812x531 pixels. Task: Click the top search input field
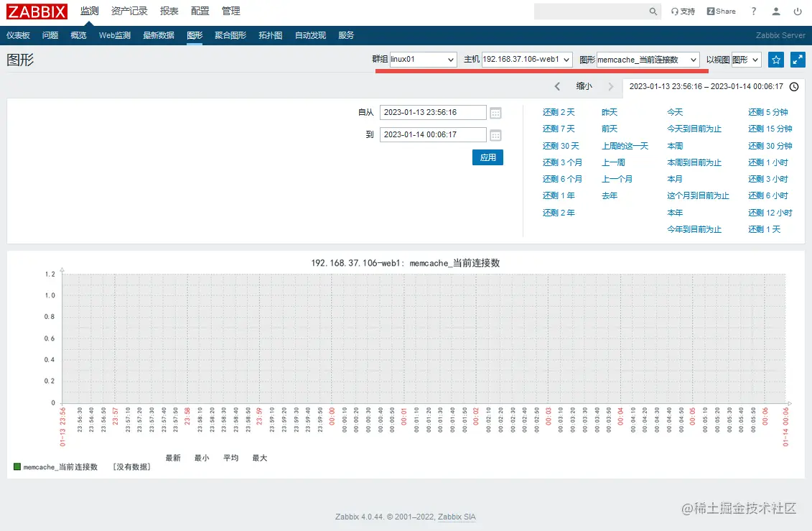pos(592,11)
